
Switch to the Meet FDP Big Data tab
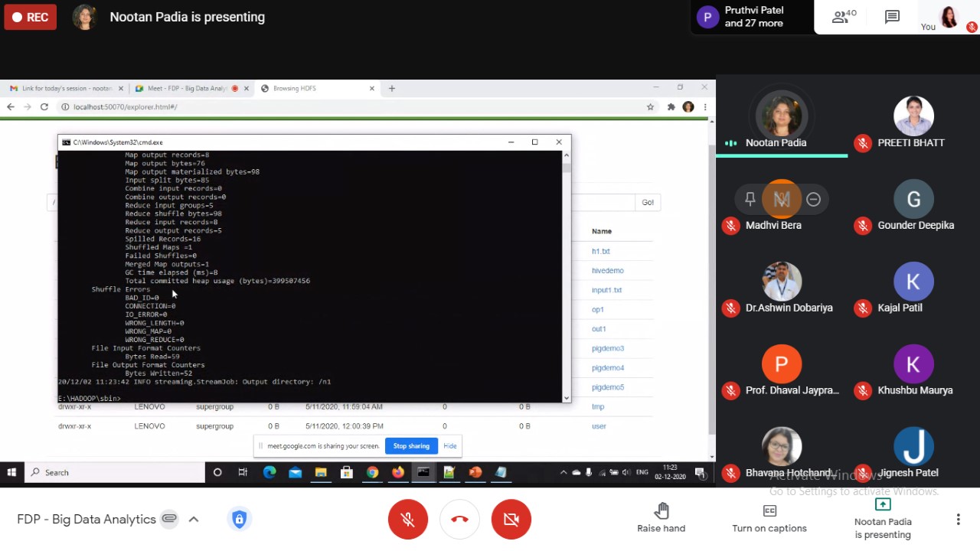(x=188, y=89)
